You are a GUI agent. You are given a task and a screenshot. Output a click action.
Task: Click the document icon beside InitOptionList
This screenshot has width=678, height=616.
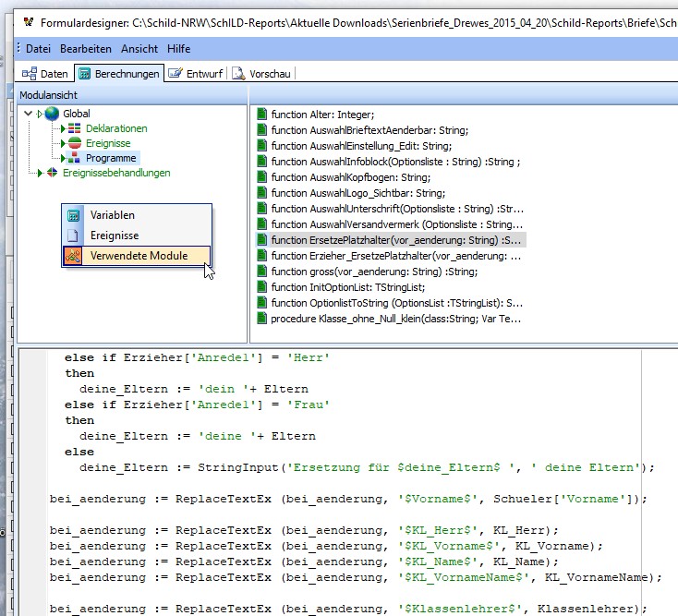pos(261,286)
